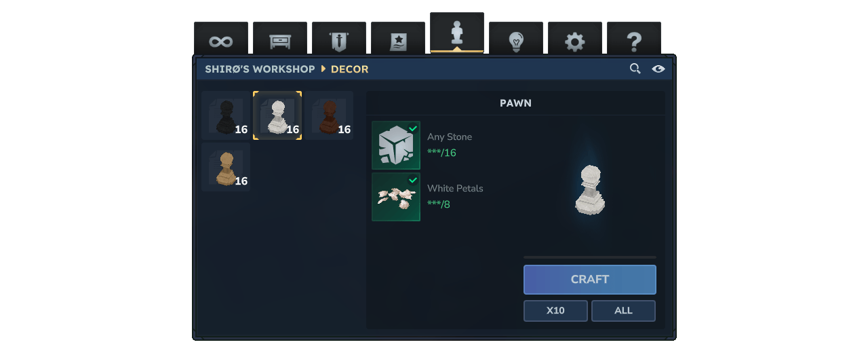This screenshot has height=353, width=868.
Task: Select the decor statue tab
Action: [456, 33]
